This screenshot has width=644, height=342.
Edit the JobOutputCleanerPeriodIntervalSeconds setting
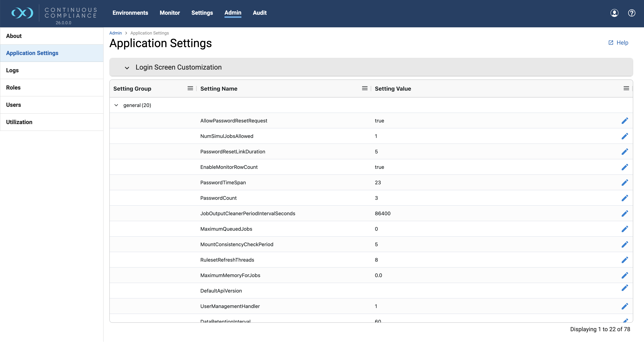click(625, 214)
